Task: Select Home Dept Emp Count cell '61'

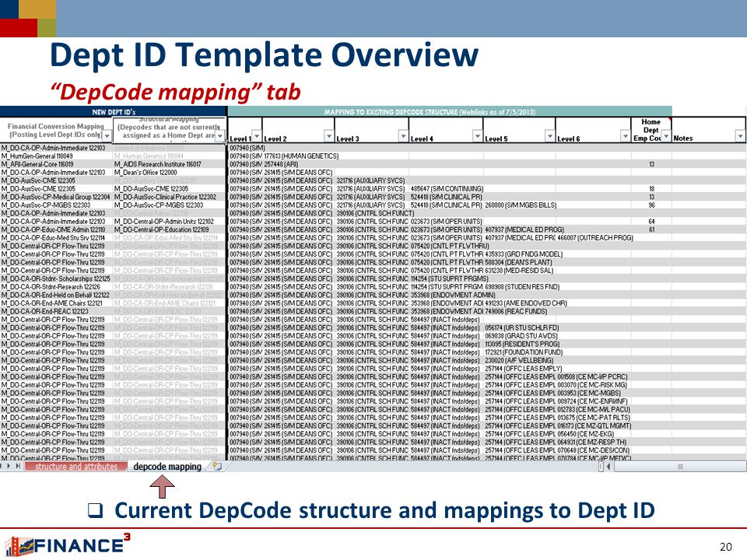Action: (x=651, y=229)
